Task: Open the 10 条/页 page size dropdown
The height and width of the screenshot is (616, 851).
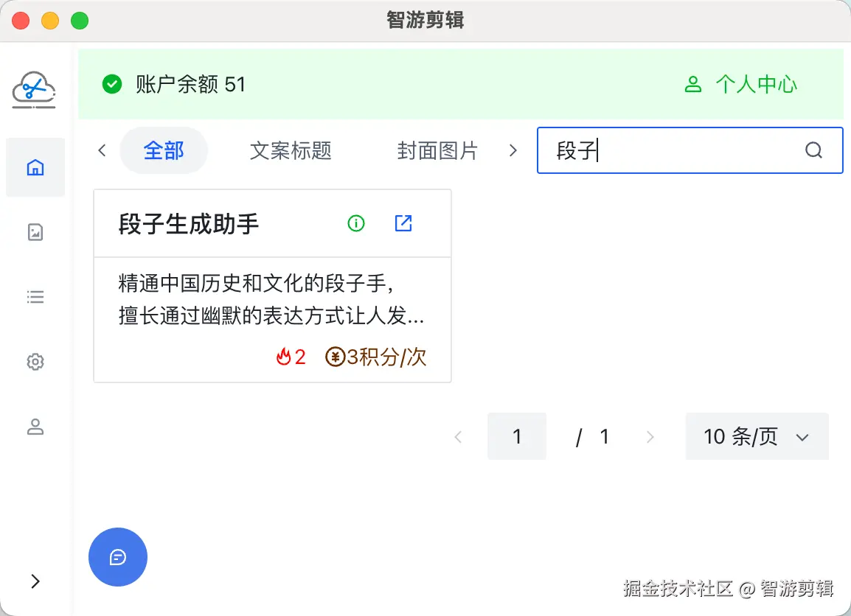Action: click(x=757, y=437)
